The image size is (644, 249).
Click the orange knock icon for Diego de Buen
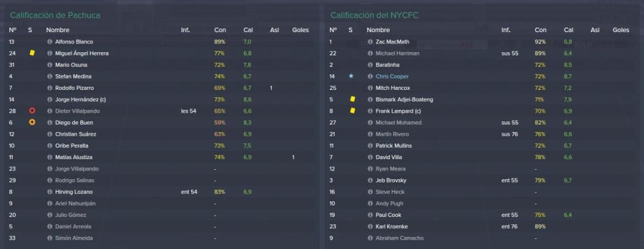32,123
